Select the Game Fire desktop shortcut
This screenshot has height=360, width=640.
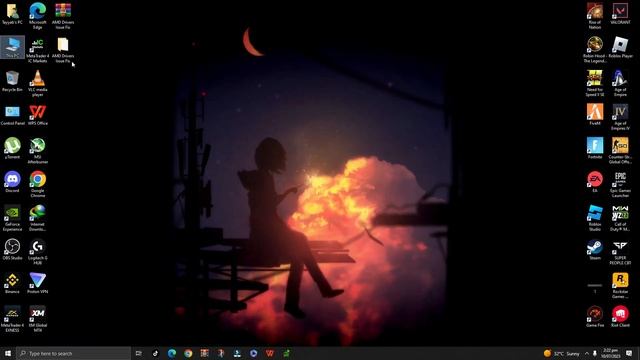point(595,317)
